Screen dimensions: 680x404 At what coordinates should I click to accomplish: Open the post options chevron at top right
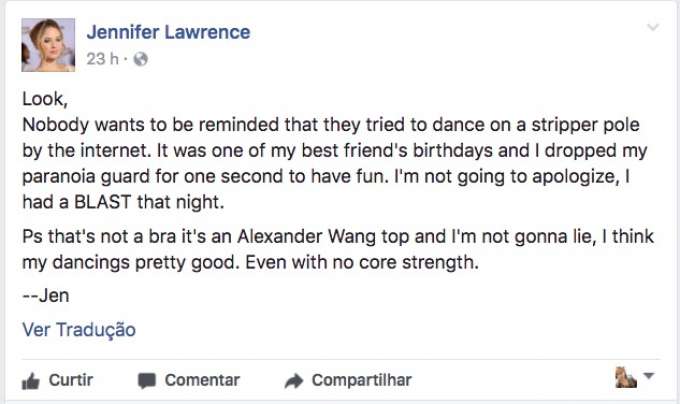[653, 28]
